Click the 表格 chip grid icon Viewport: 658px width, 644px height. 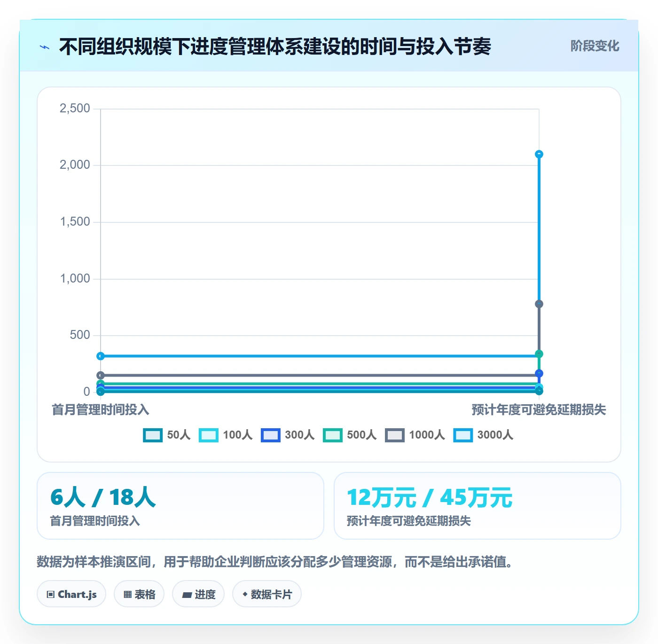pos(127,595)
